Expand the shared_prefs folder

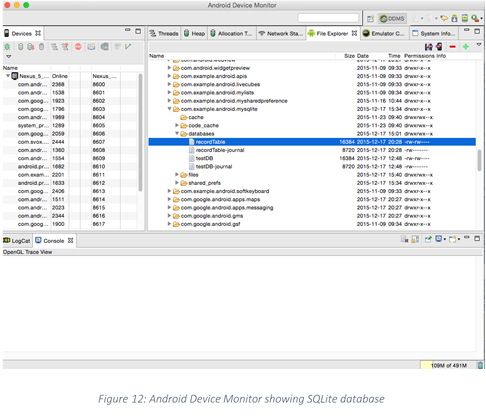(x=177, y=183)
